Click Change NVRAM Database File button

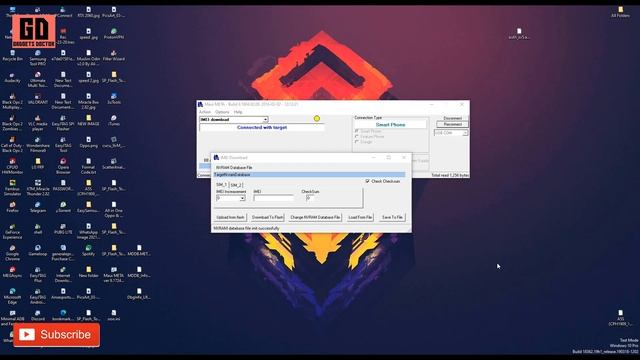click(315, 218)
